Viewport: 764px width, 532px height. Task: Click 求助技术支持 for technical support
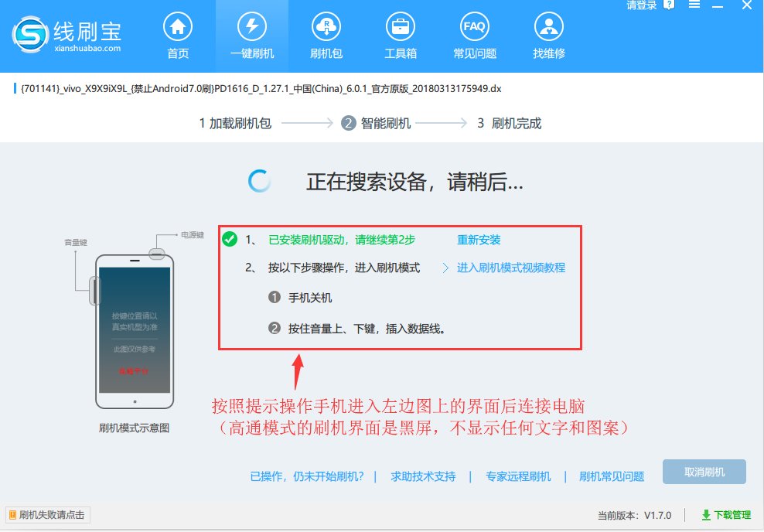click(423, 476)
